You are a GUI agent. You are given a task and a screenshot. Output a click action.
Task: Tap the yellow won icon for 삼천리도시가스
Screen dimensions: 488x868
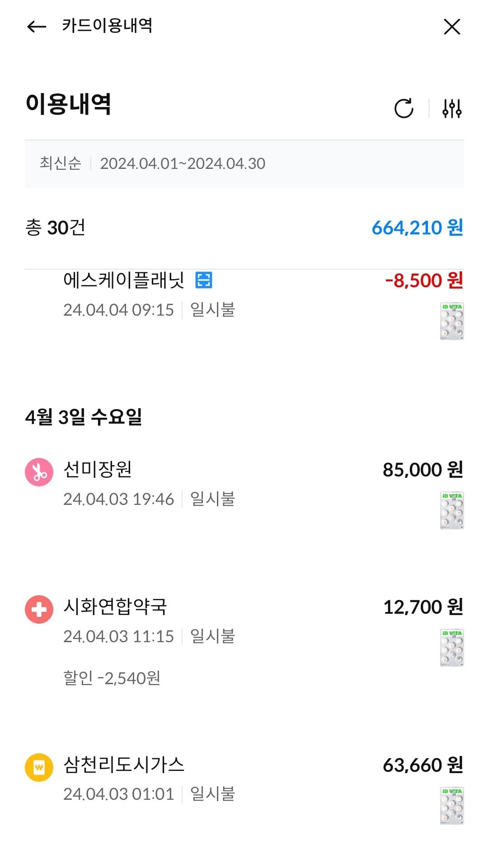pos(39,767)
